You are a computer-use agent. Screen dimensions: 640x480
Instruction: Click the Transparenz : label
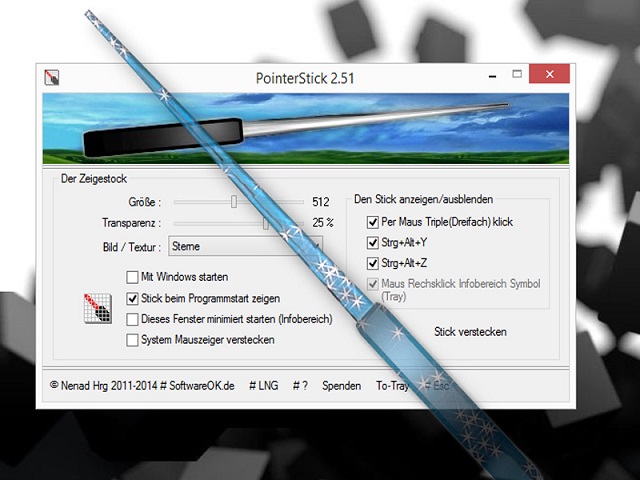131,223
